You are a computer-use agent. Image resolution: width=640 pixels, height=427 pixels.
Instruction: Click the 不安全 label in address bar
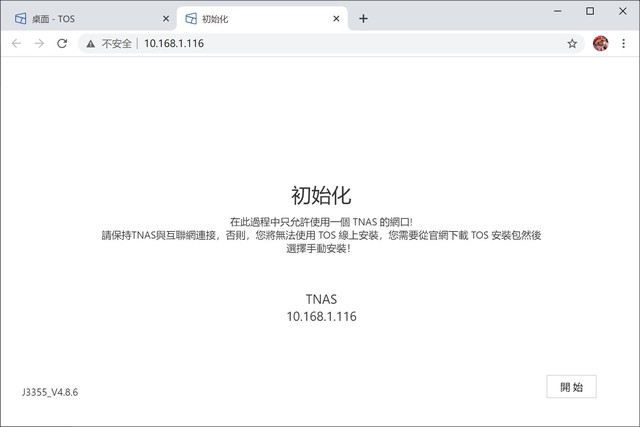116,44
